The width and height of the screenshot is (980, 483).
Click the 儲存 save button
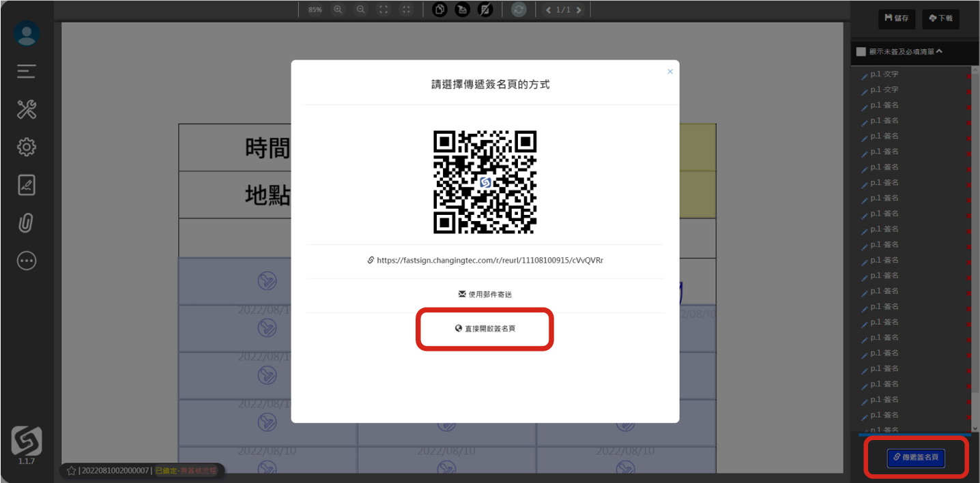(x=896, y=18)
